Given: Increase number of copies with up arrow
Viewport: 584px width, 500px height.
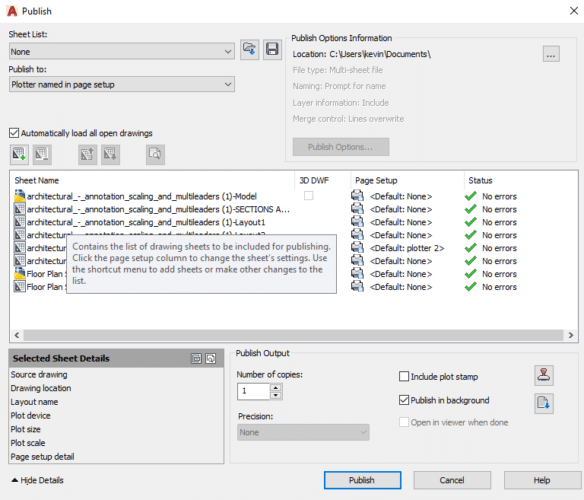Looking at the screenshot, I should 276,387.
